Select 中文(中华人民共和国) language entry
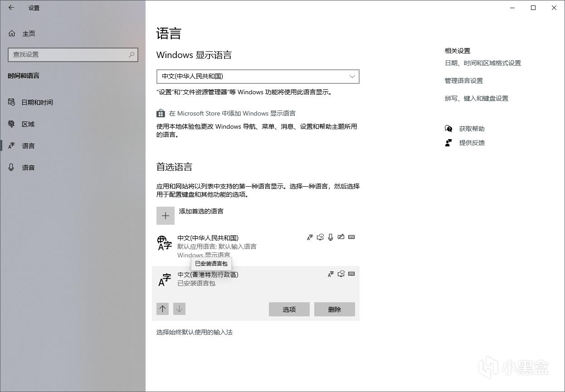565x392 pixels. pyautogui.click(x=256, y=246)
